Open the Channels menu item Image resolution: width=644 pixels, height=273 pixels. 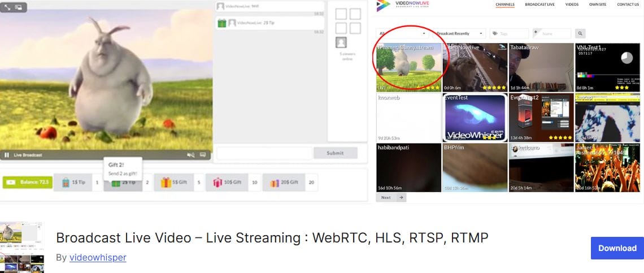tap(505, 5)
